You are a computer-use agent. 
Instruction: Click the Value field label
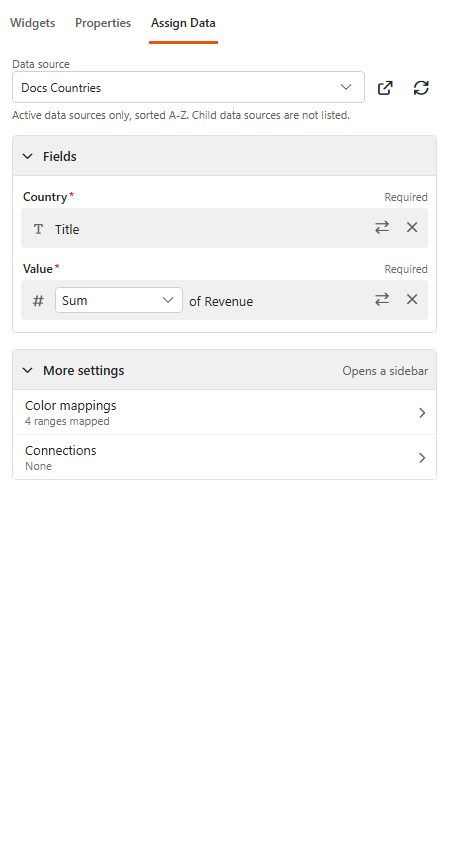tap(38, 269)
